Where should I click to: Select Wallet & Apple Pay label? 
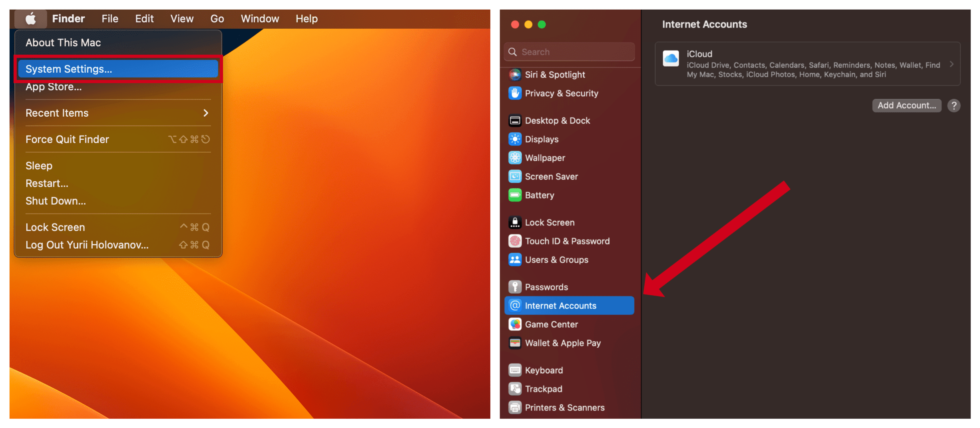563,343
